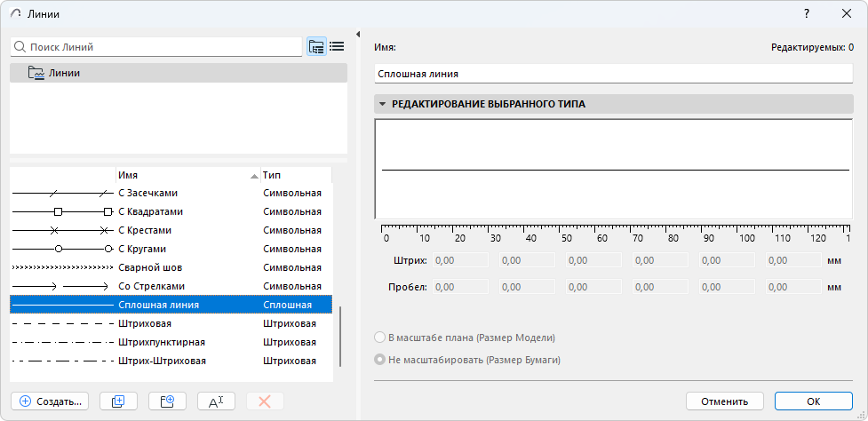Image resolution: width=868 pixels, height=421 pixels.
Task: Click the red delete X icon
Action: click(x=264, y=401)
